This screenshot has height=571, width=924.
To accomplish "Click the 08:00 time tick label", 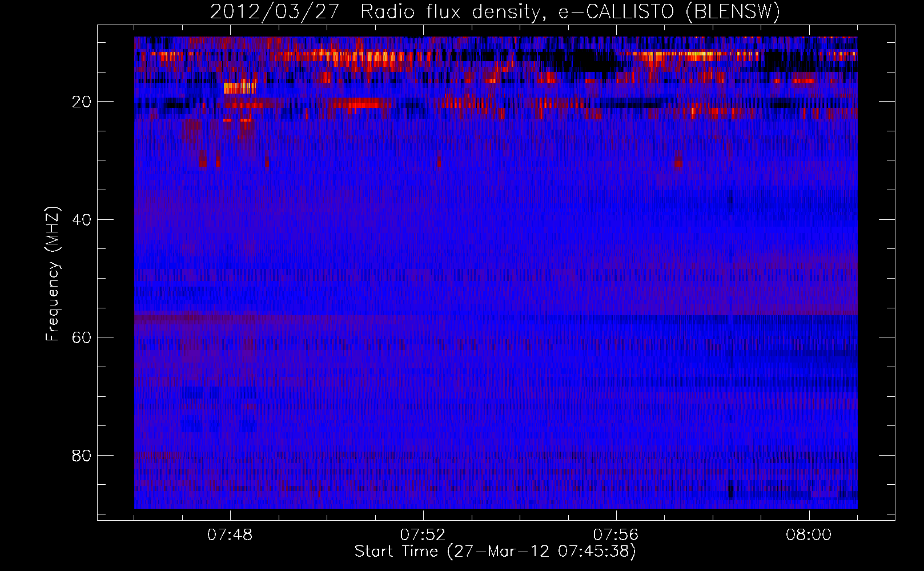I will point(809,535).
